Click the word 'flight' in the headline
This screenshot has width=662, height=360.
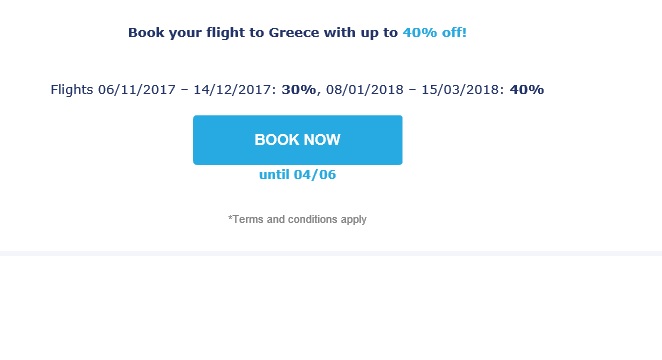(x=225, y=33)
